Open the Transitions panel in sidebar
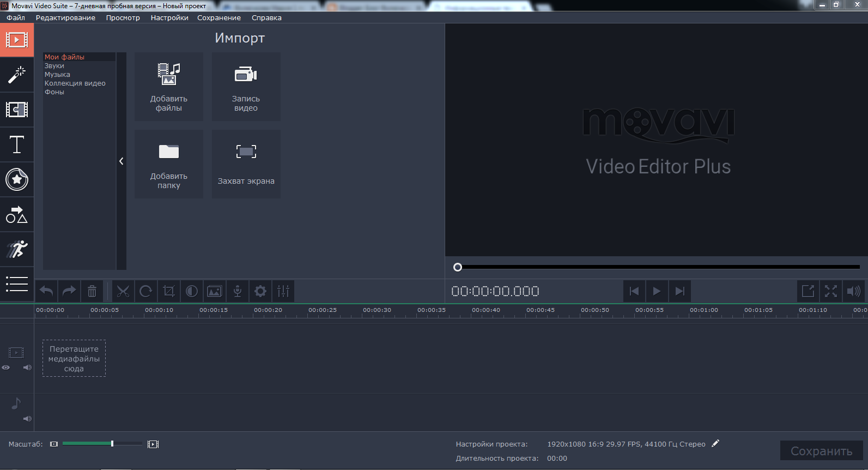The width and height of the screenshot is (868, 470). pyautogui.click(x=17, y=110)
